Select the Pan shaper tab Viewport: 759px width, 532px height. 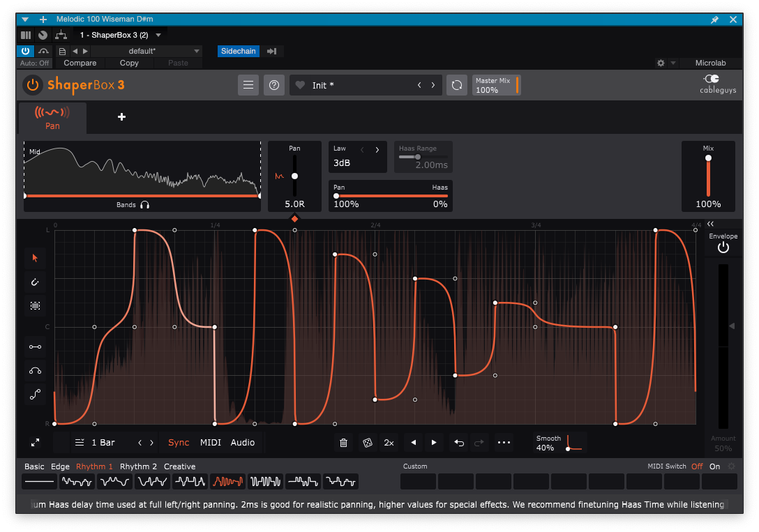52,118
